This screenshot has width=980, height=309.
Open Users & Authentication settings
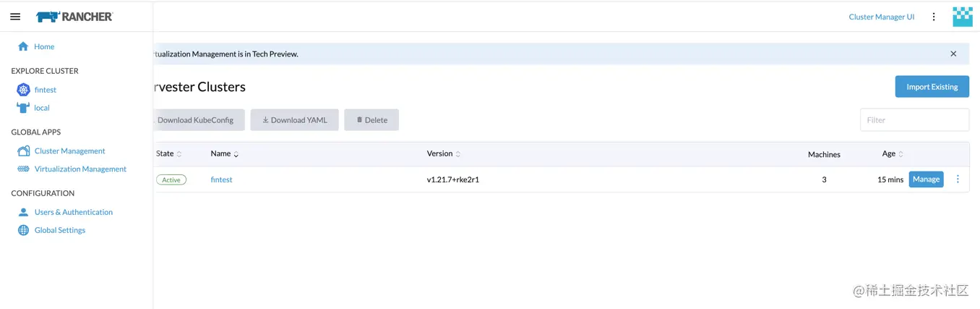tap(74, 212)
